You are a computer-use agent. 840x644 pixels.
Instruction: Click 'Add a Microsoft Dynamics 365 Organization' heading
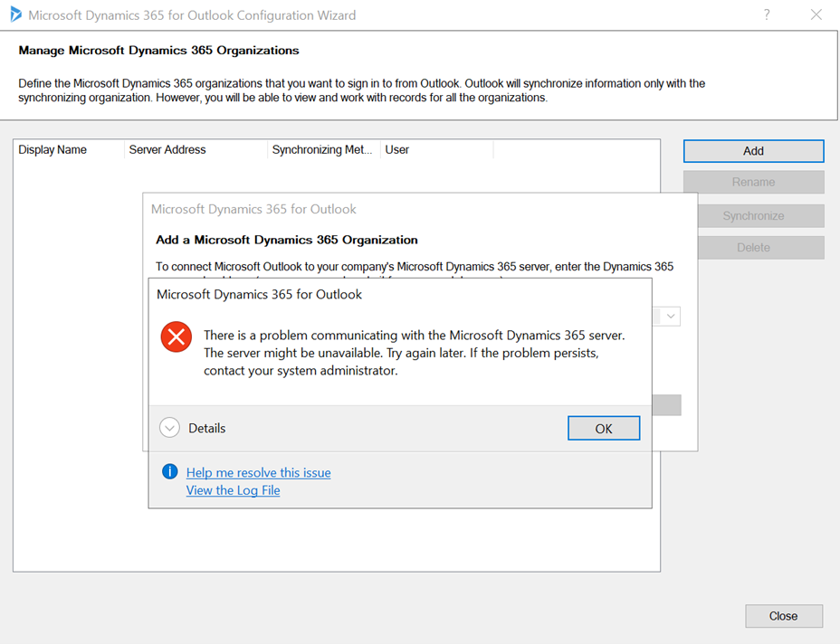click(x=287, y=240)
